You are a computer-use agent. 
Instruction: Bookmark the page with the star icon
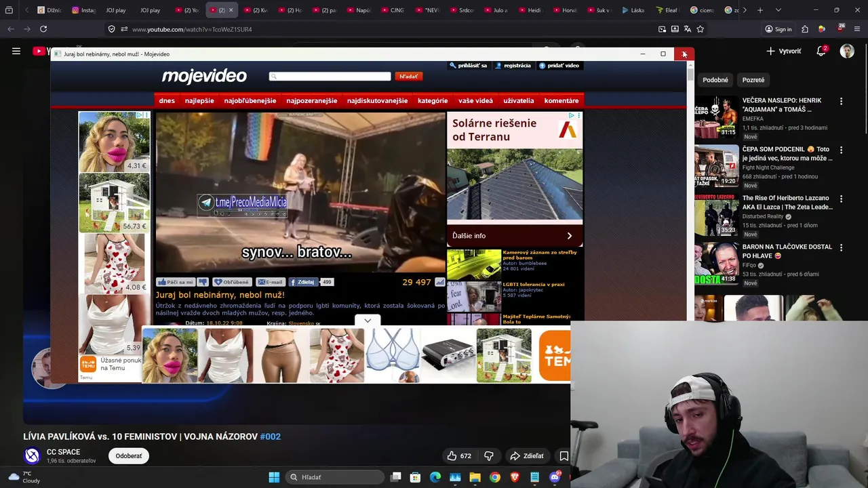pos(701,29)
